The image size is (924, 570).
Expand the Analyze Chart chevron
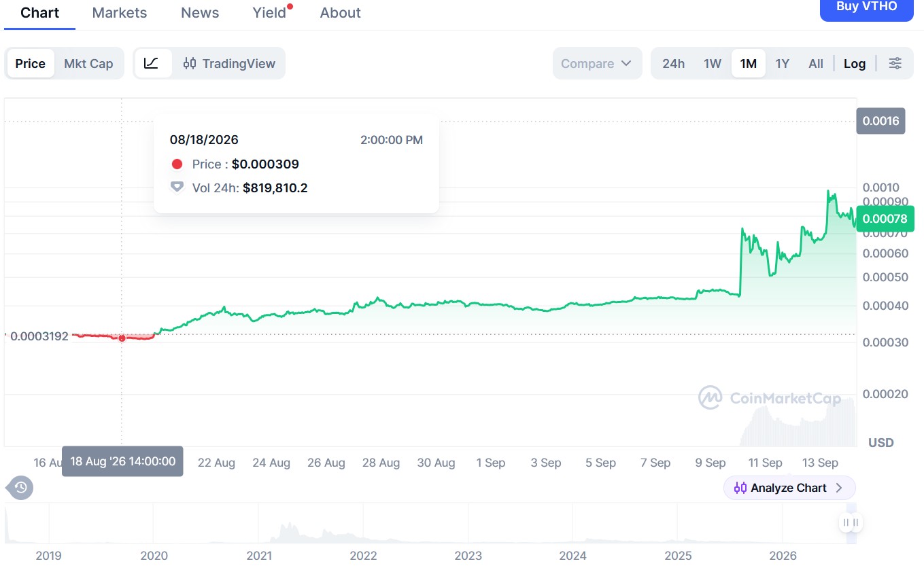(x=839, y=488)
